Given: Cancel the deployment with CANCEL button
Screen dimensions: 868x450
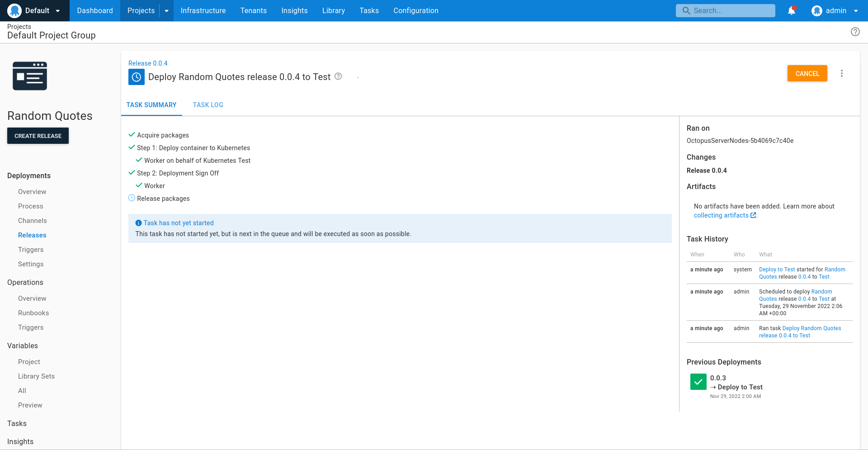Looking at the screenshot, I should point(807,73).
